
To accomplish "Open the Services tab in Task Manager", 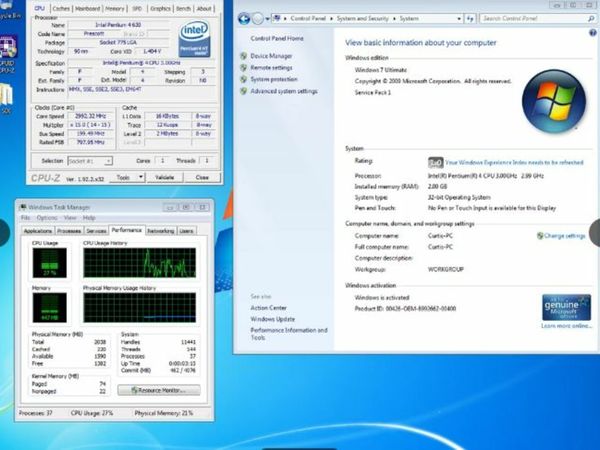I will click(x=96, y=231).
